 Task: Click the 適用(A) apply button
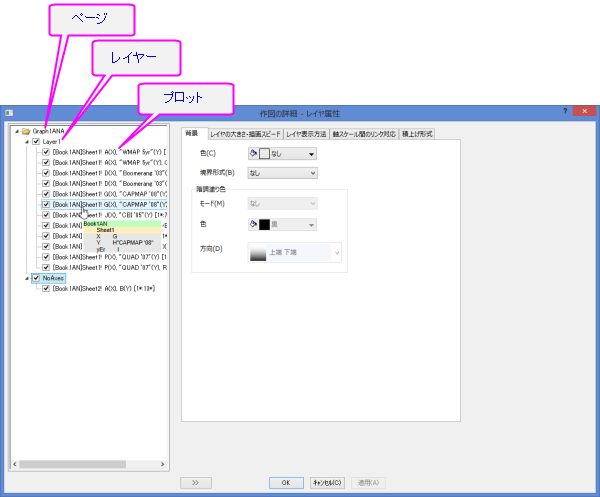(368, 483)
